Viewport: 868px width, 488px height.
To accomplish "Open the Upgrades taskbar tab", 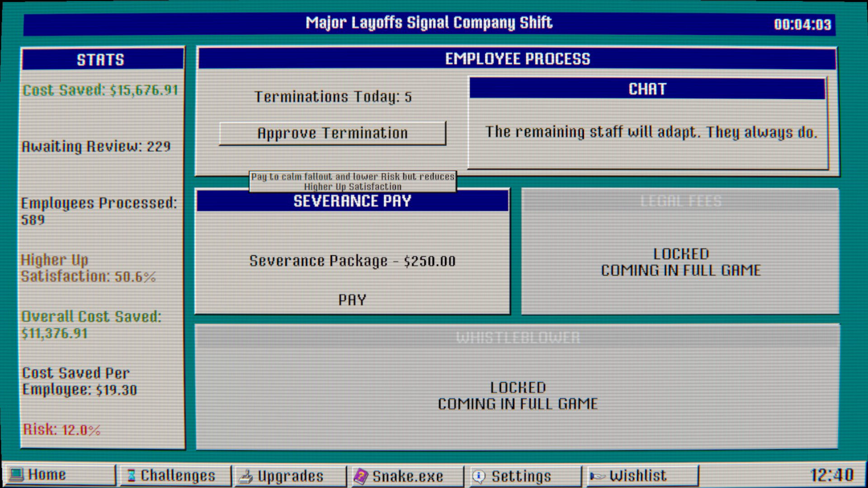I will point(290,476).
